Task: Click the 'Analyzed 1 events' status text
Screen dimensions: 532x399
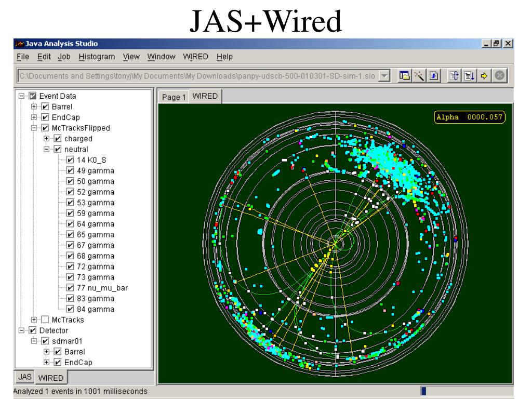Action: (81, 391)
